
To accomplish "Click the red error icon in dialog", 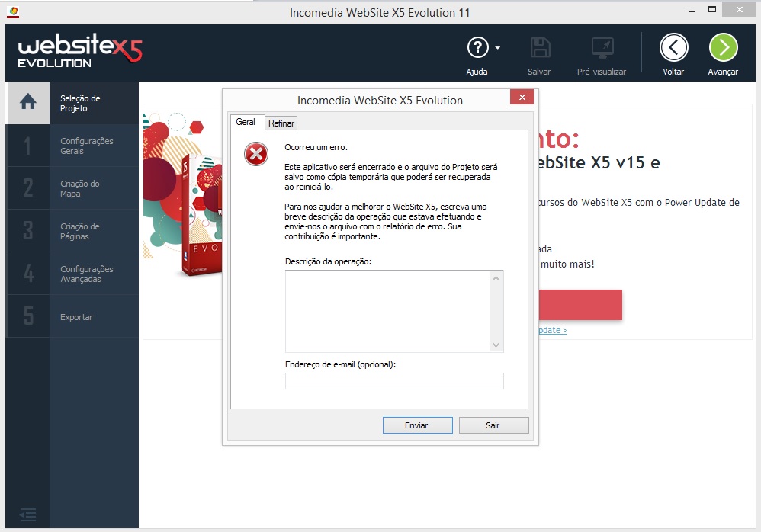I will (256, 154).
